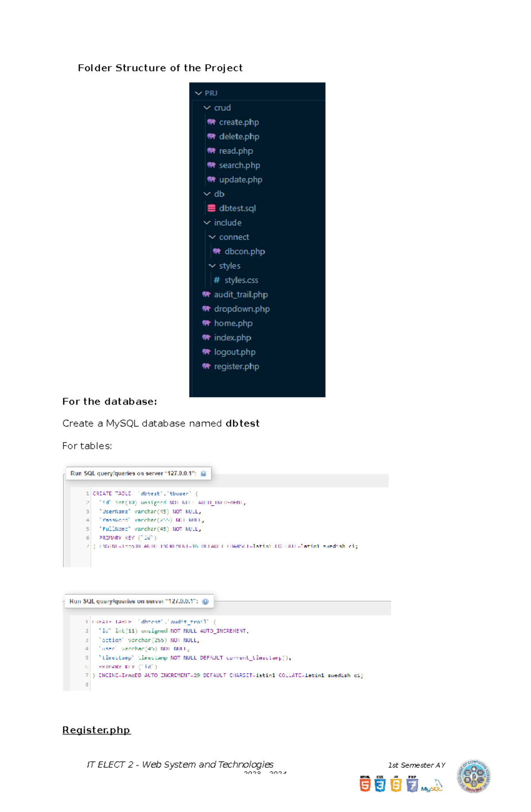Click the Register.php underlined heading
This screenshot has width=531, height=812.
click(96, 730)
